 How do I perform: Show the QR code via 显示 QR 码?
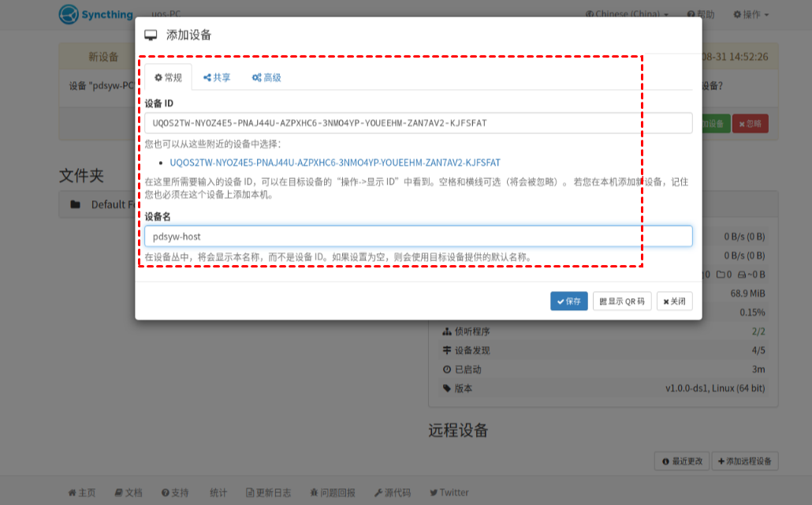622,301
